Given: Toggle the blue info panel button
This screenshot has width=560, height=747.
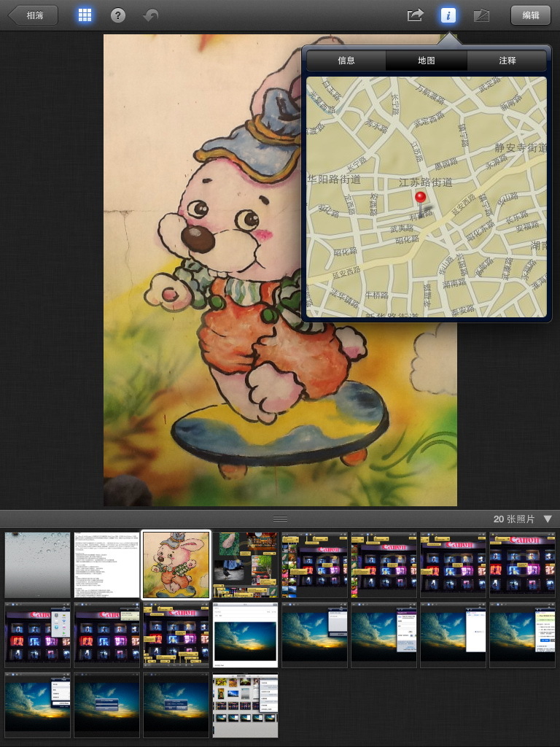Looking at the screenshot, I should (448, 15).
